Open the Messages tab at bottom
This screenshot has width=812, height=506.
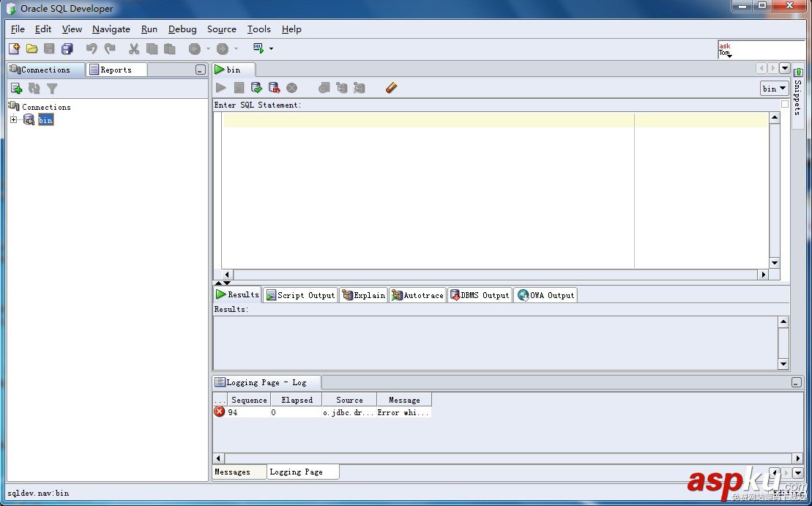[x=233, y=472]
